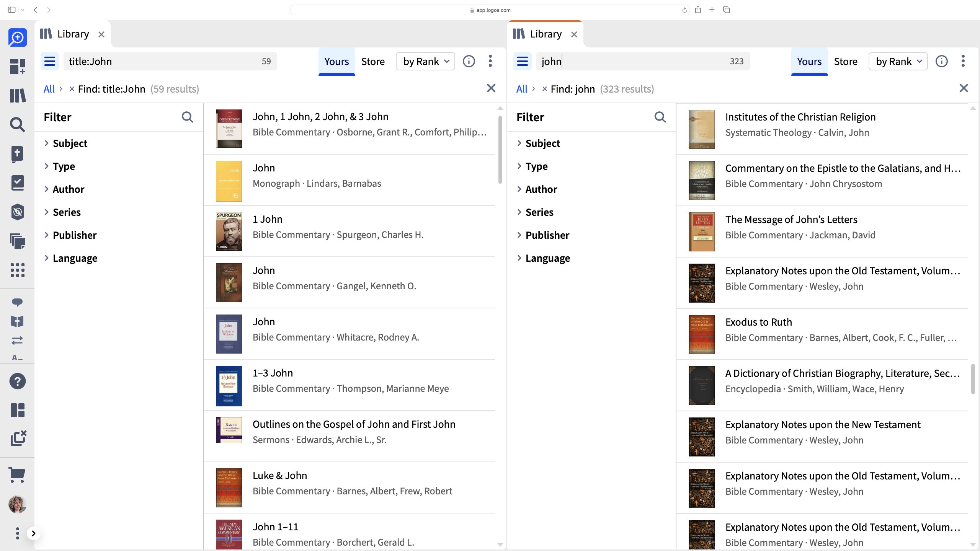Open the shield tool sidebar icon
The height and width of the screenshot is (551, 980).
coord(18,212)
